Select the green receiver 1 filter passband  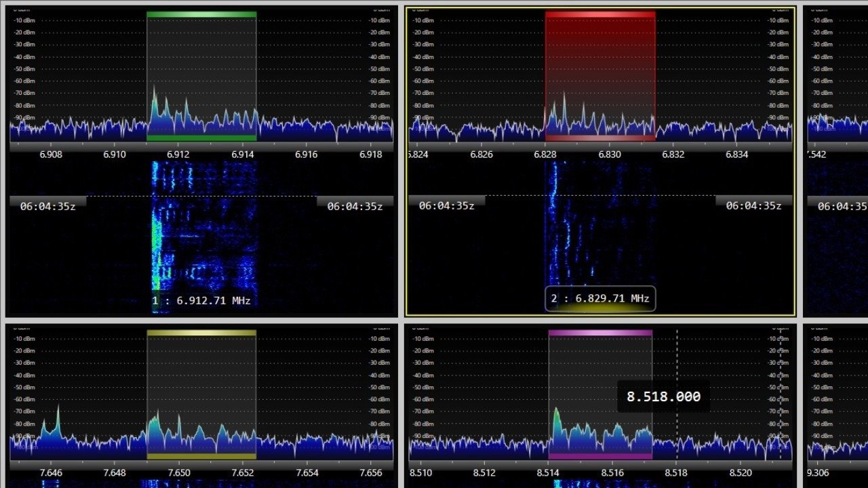(201, 76)
